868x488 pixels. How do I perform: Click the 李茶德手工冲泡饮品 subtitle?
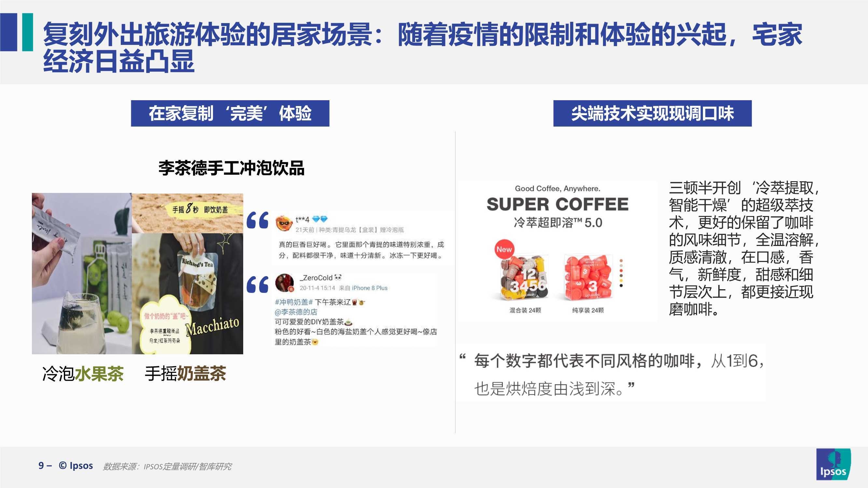coord(231,168)
